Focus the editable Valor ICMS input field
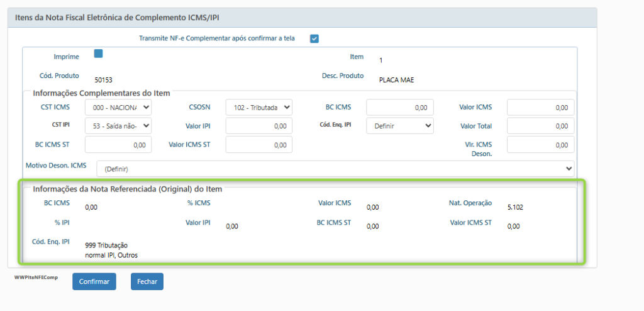This screenshot has width=644, height=311. point(540,108)
